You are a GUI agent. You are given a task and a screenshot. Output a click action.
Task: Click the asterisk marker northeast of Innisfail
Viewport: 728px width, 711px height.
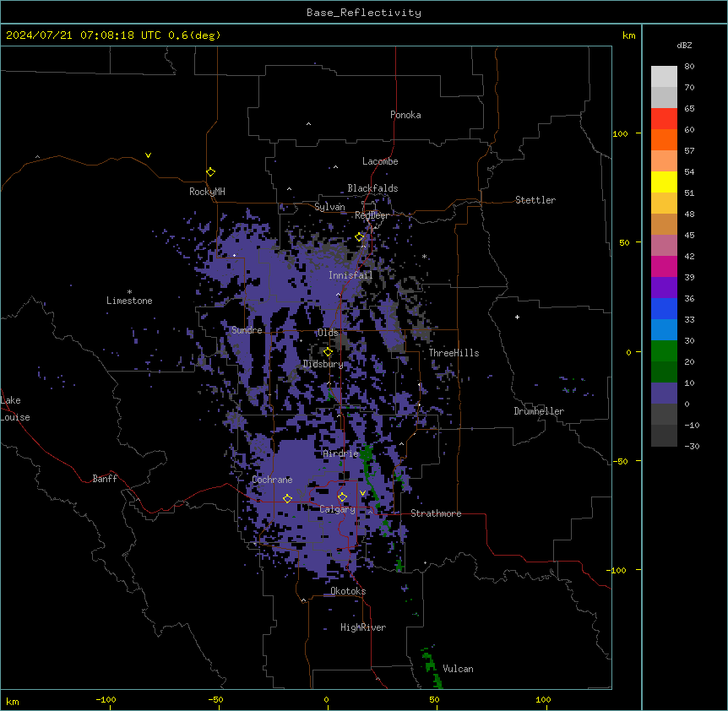pos(424,256)
